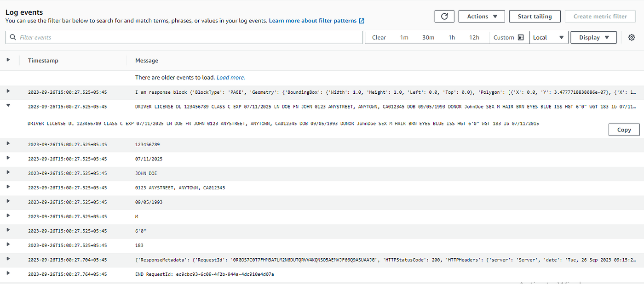This screenshot has width=644, height=284.
Task: Open the Local timezone dropdown
Action: tap(549, 38)
